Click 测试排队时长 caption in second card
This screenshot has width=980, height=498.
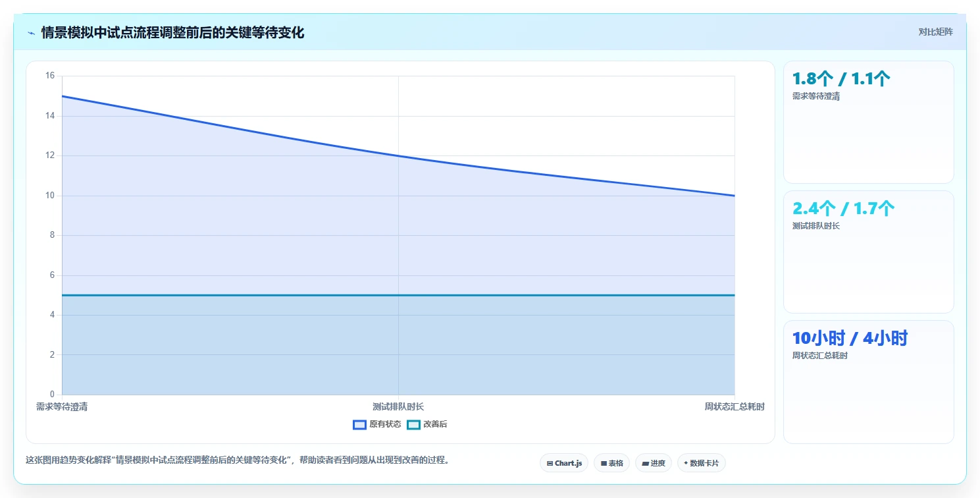tap(816, 226)
